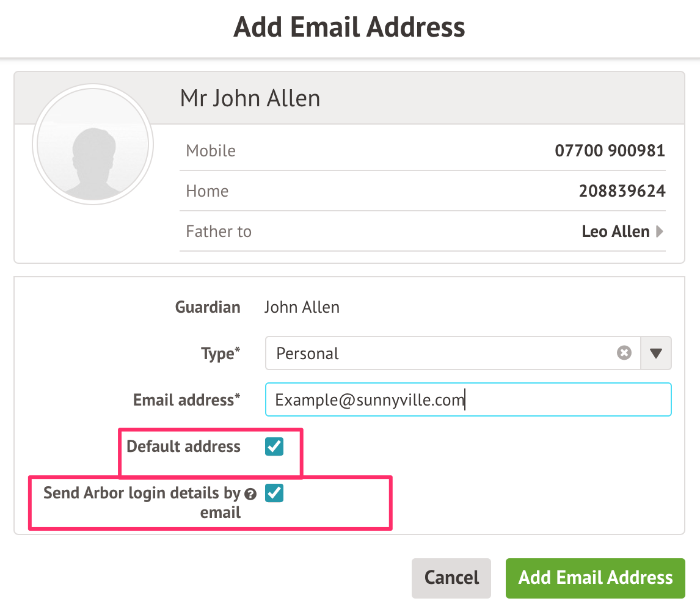Uncheck Send Arbor login details checkbox
Viewport: 700px width, 612px height.
(274, 493)
